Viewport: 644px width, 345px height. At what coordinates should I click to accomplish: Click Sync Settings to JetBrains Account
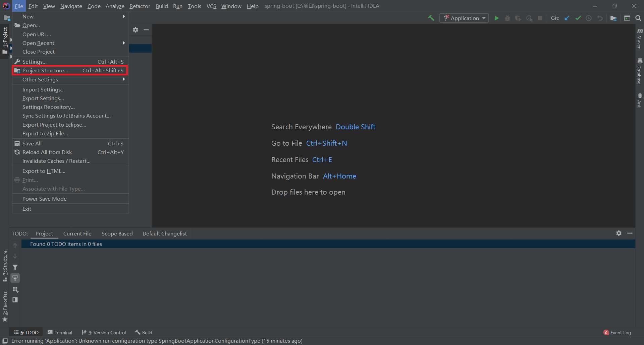click(70, 116)
